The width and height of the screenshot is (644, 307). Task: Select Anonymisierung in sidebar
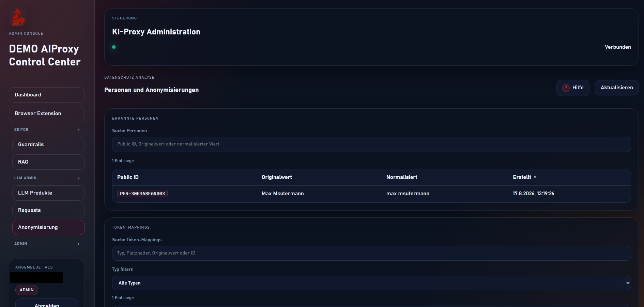[48, 227]
